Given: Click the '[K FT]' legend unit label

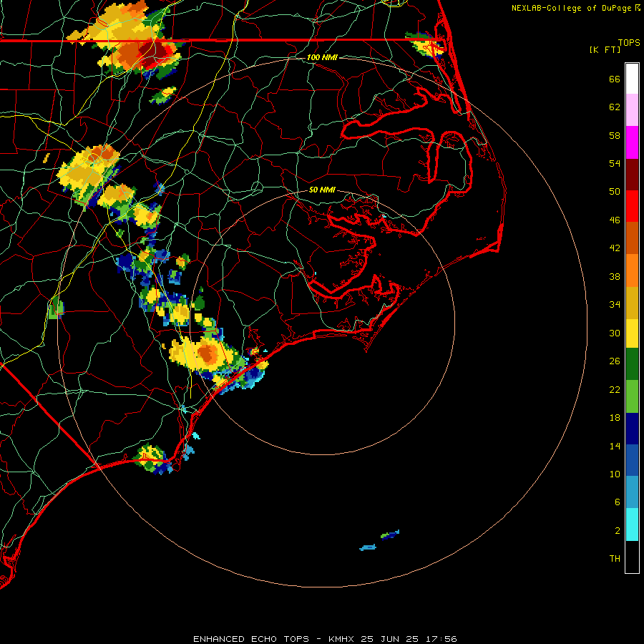Looking at the screenshot, I should (605, 49).
